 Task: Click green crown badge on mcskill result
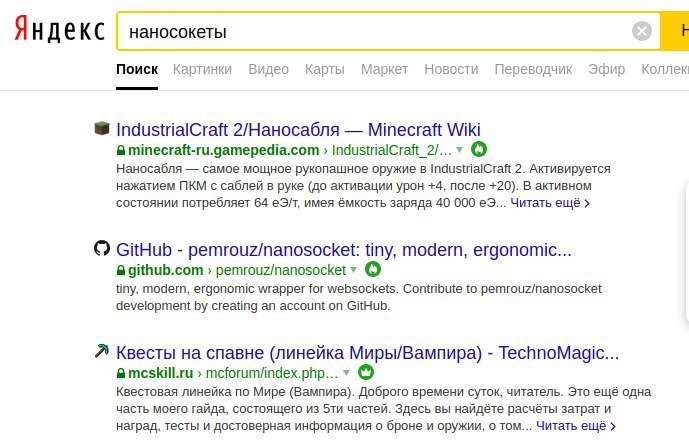[366, 372]
